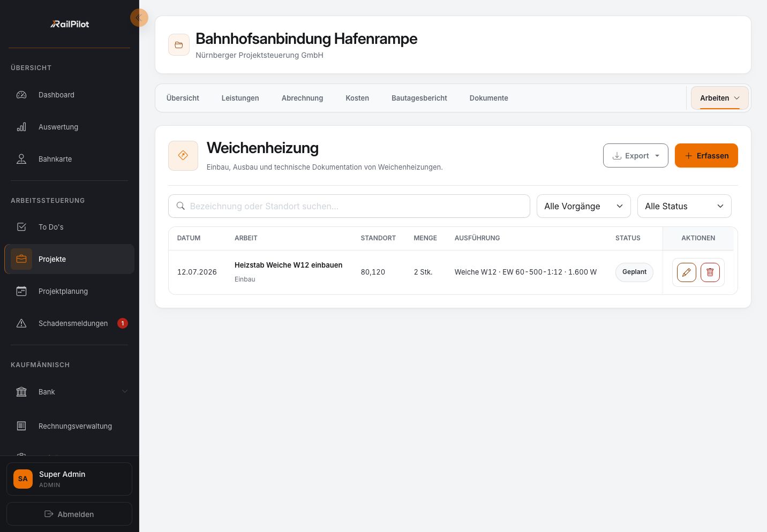Click the Rechnungsverwaltung invoice icon

point(21,426)
